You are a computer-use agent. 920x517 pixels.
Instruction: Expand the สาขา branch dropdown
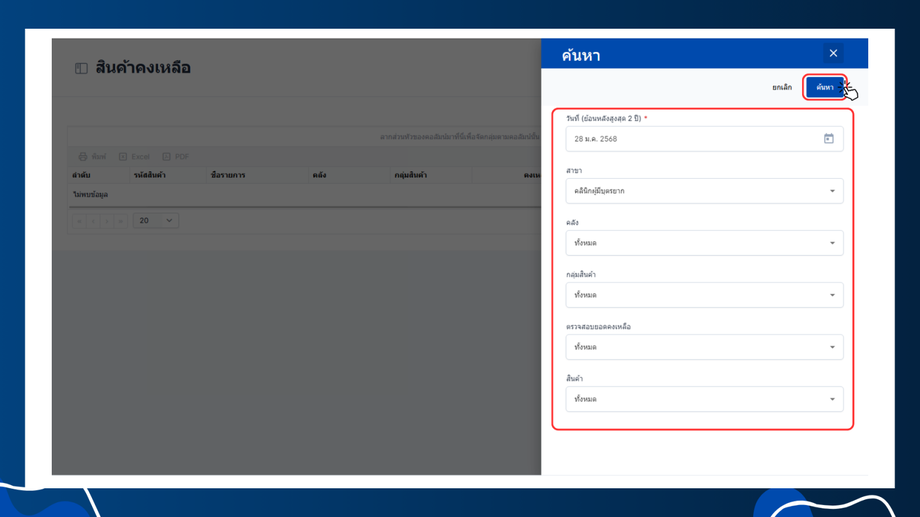[x=704, y=191]
